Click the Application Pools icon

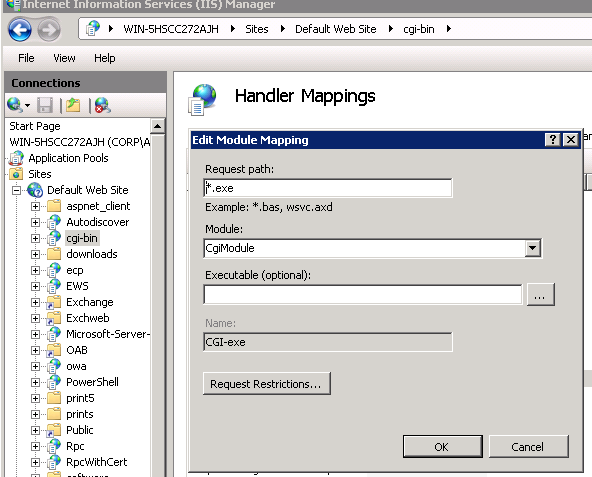click(x=16, y=158)
